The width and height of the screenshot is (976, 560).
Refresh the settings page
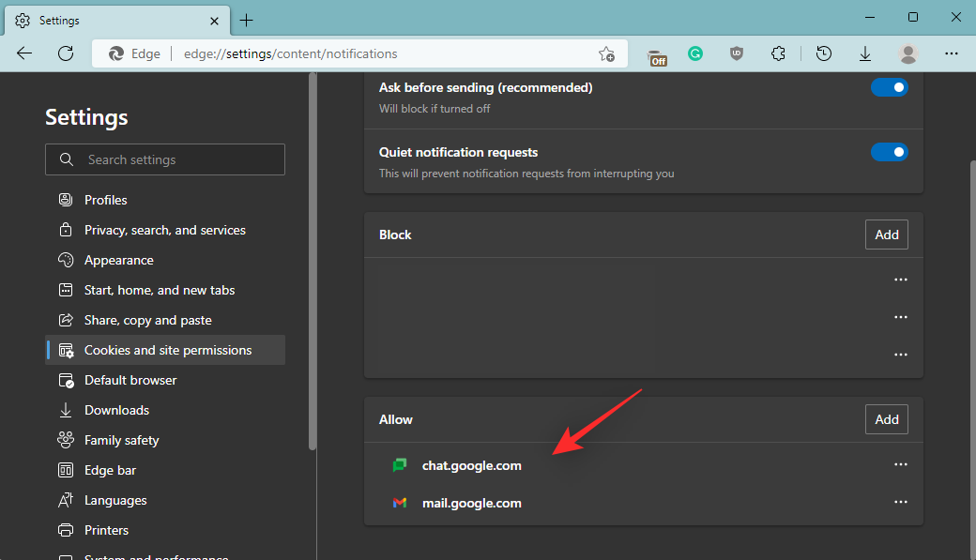coord(66,53)
